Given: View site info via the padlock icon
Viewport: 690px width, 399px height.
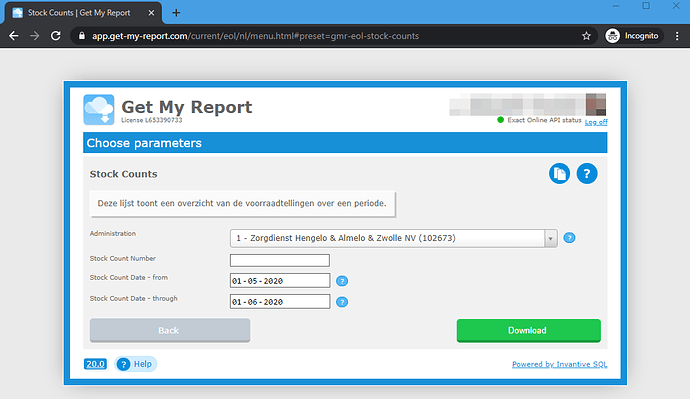Looking at the screenshot, I should pyautogui.click(x=81, y=36).
